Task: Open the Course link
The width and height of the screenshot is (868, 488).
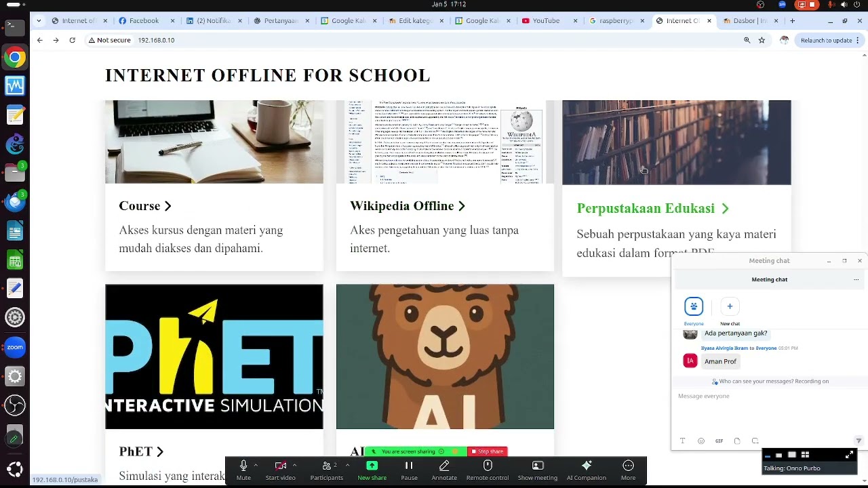Action: tap(145, 206)
